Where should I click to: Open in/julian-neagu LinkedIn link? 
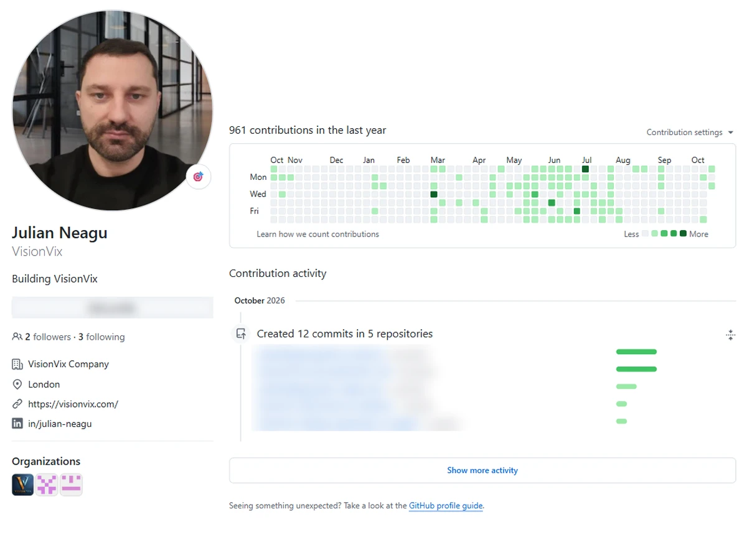60,424
